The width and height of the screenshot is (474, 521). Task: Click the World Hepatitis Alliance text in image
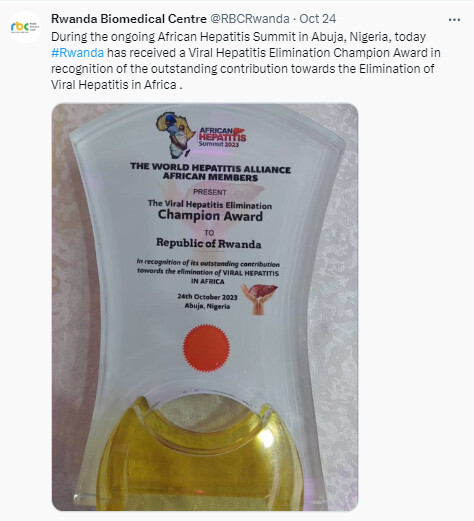tap(210, 172)
